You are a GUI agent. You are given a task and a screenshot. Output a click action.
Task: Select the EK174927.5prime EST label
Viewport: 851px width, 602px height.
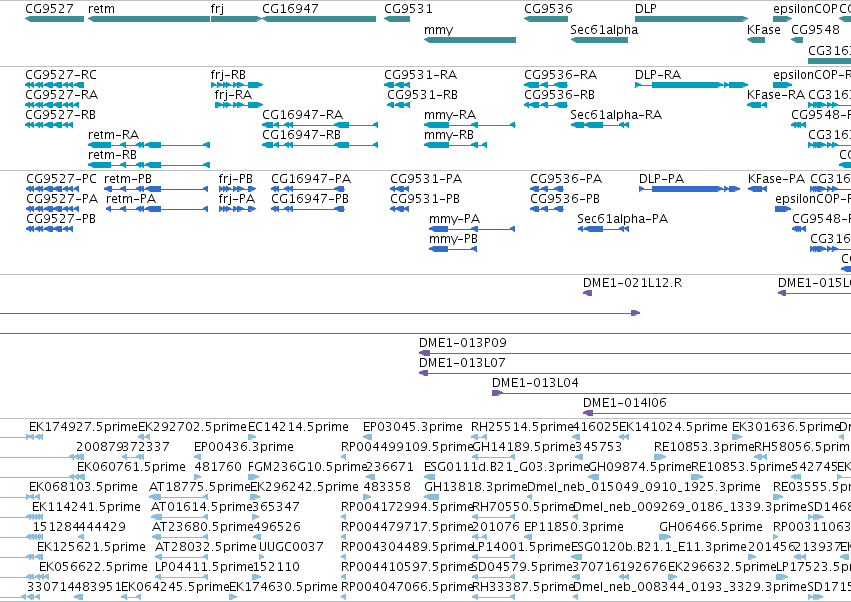[x=83, y=427]
